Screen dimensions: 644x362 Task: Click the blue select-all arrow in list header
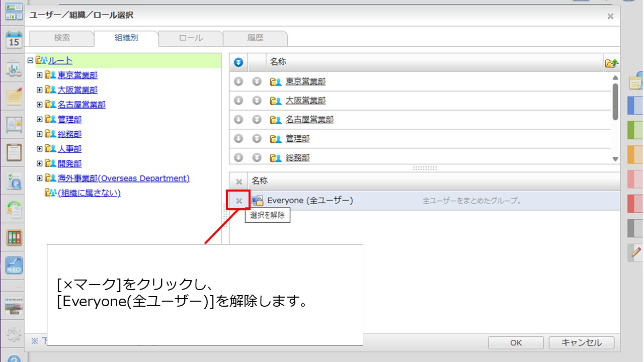click(x=238, y=62)
